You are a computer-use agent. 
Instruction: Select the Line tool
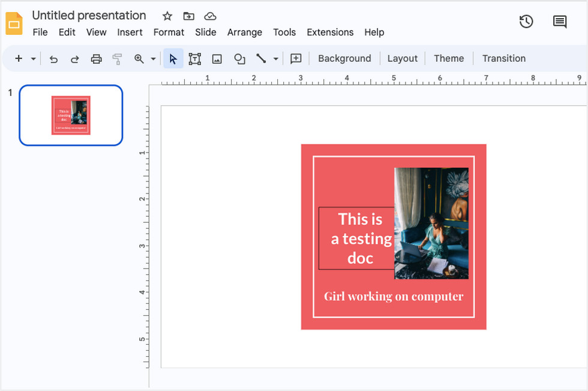(x=261, y=58)
